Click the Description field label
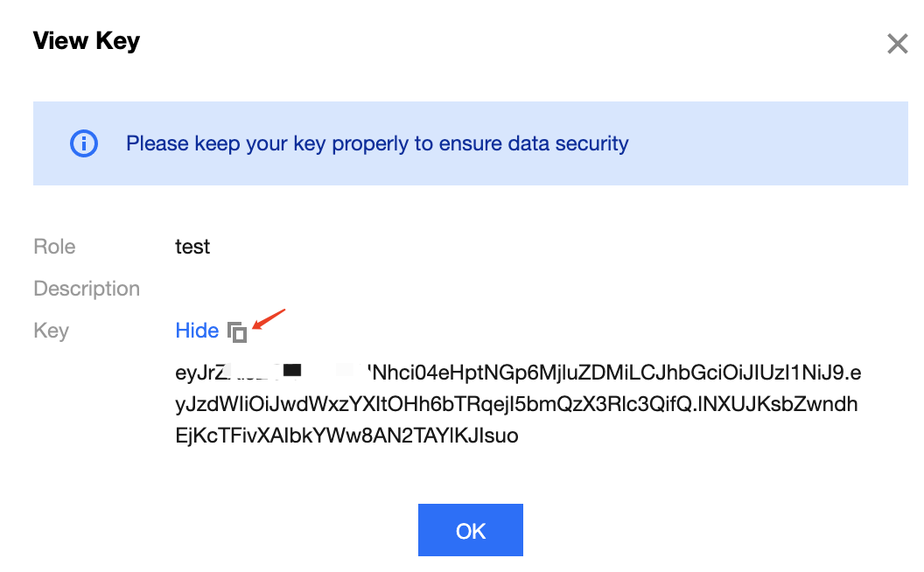 87,289
